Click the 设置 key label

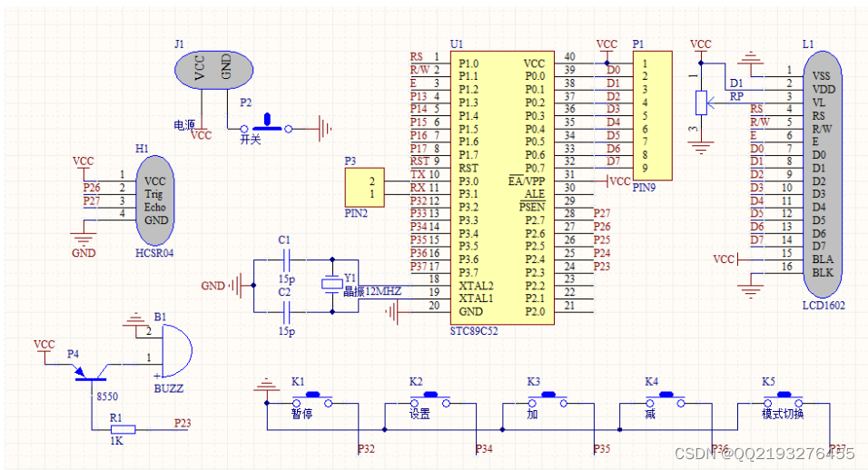pos(419,414)
